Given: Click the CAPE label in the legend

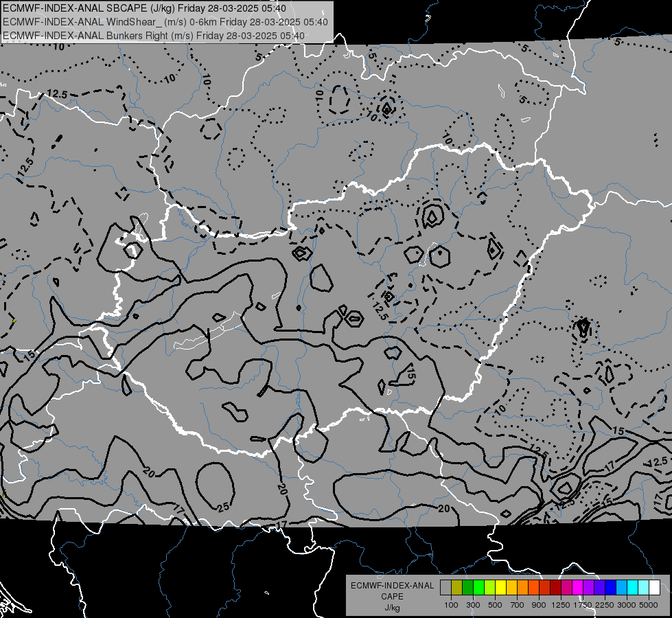Looking at the screenshot, I should click(x=392, y=597).
